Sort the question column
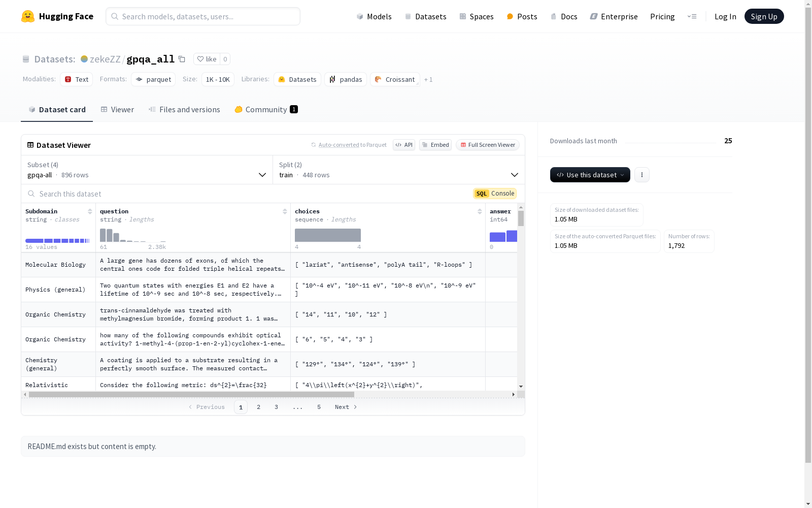 click(x=285, y=211)
